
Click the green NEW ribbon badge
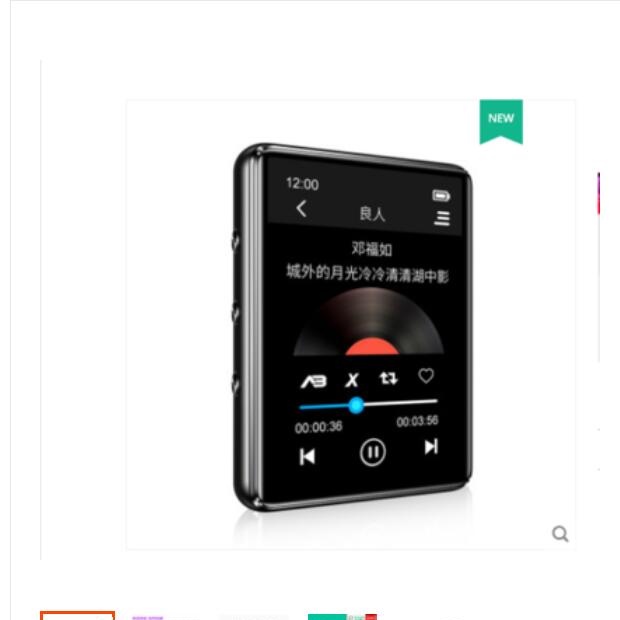(x=501, y=122)
